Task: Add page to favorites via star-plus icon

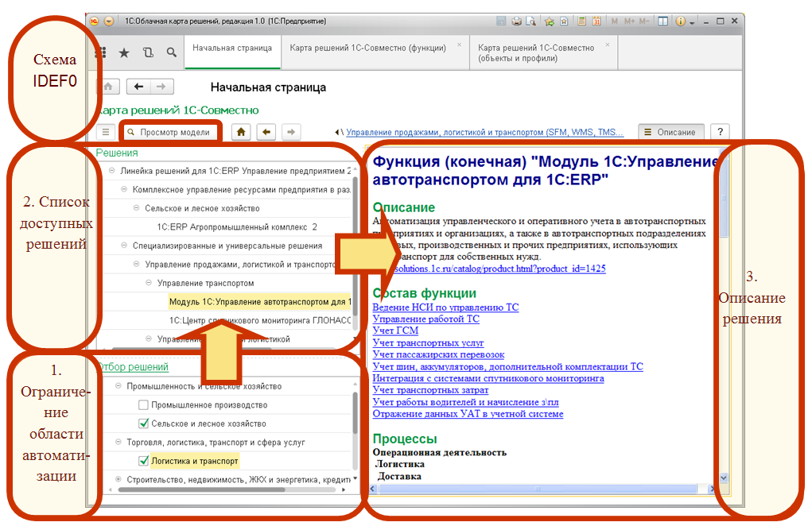Action: pos(550,21)
